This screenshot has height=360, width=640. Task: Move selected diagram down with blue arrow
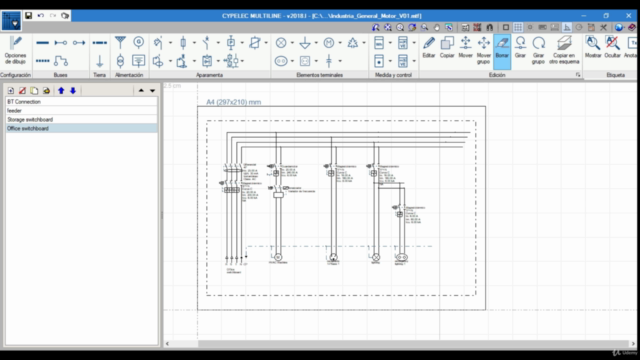click(x=73, y=91)
